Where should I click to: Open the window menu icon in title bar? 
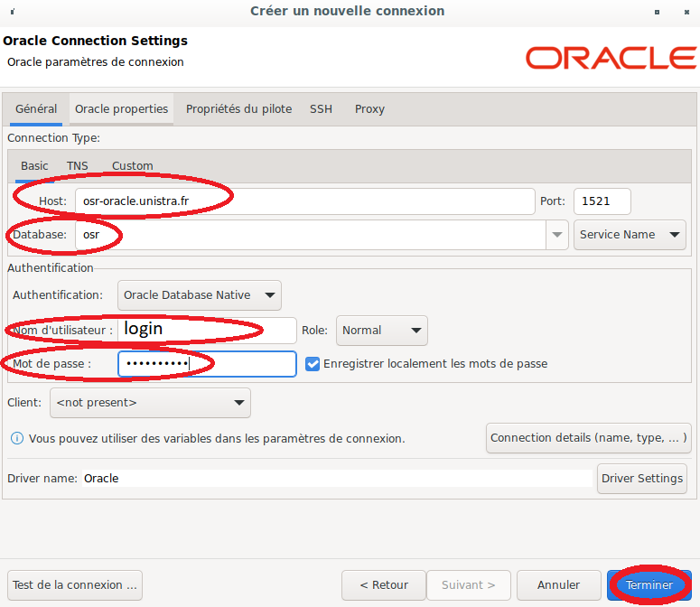coord(12,12)
